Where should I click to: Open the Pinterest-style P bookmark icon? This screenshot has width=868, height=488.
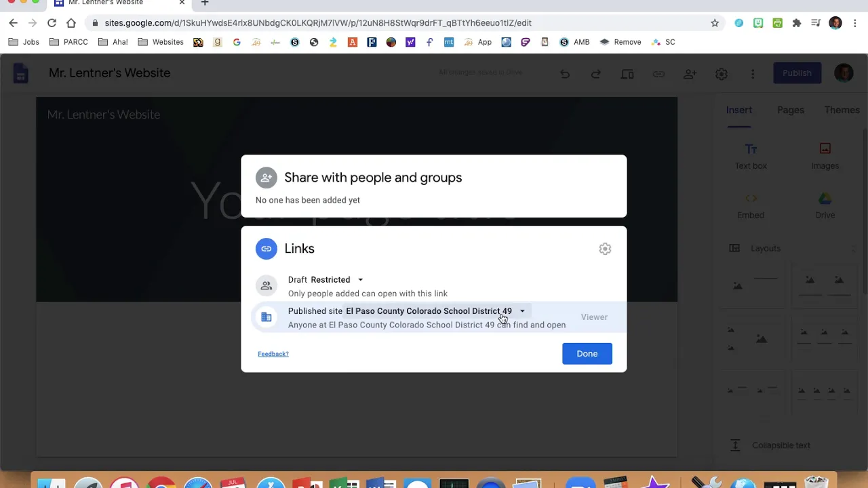[x=372, y=42]
